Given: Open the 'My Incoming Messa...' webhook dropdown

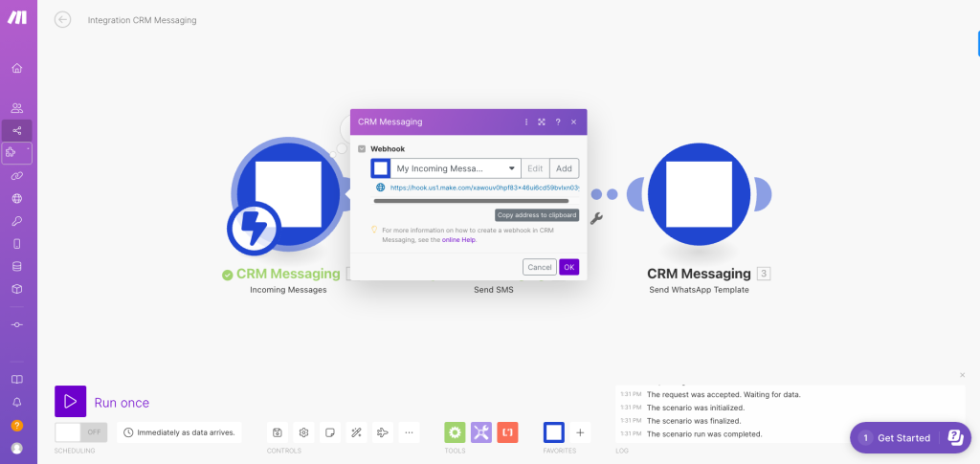Looking at the screenshot, I should pos(456,168).
